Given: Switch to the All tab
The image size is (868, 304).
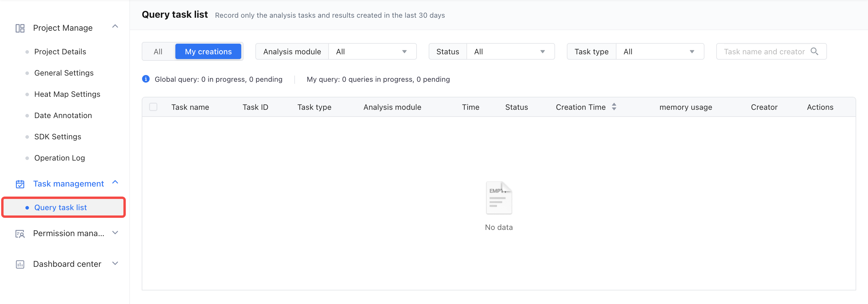Looking at the screenshot, I should tap(158, 52).
